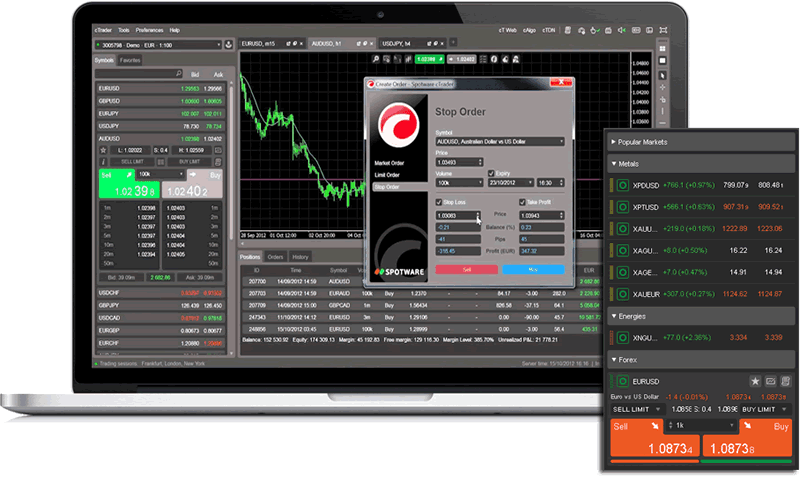Open the Volume 100k dropdown in the Create Order dialog

[459, 183]
